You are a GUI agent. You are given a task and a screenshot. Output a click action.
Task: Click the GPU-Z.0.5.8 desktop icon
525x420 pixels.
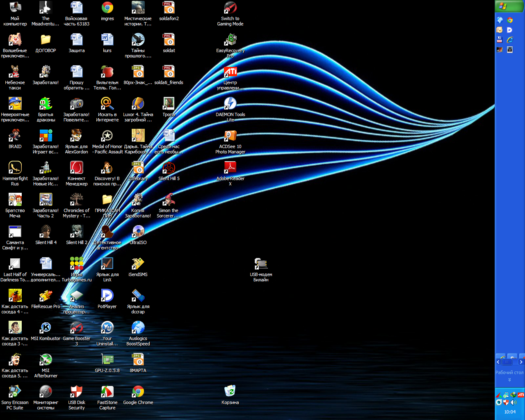107,360
